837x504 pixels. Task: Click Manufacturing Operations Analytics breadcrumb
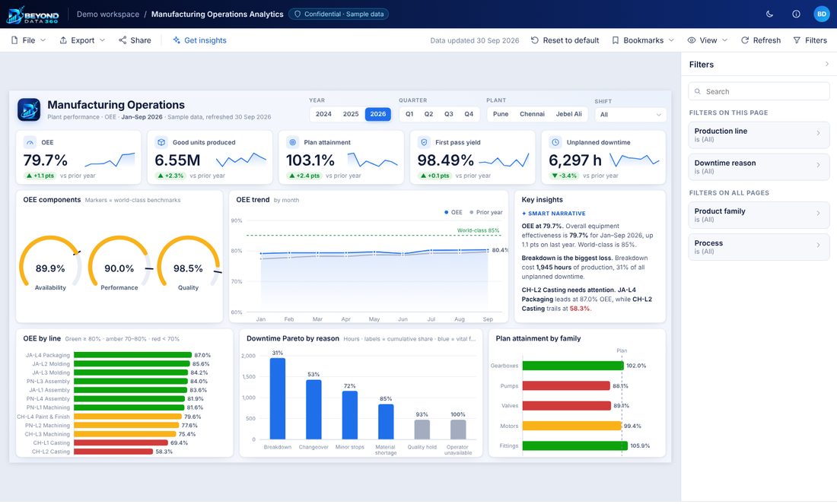coord(218,14)
